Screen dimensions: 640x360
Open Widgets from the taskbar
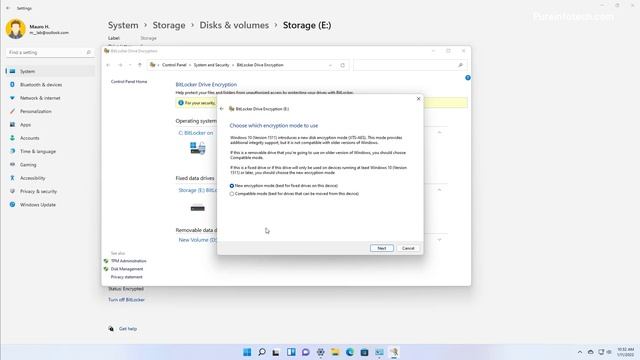click(291, 352)
